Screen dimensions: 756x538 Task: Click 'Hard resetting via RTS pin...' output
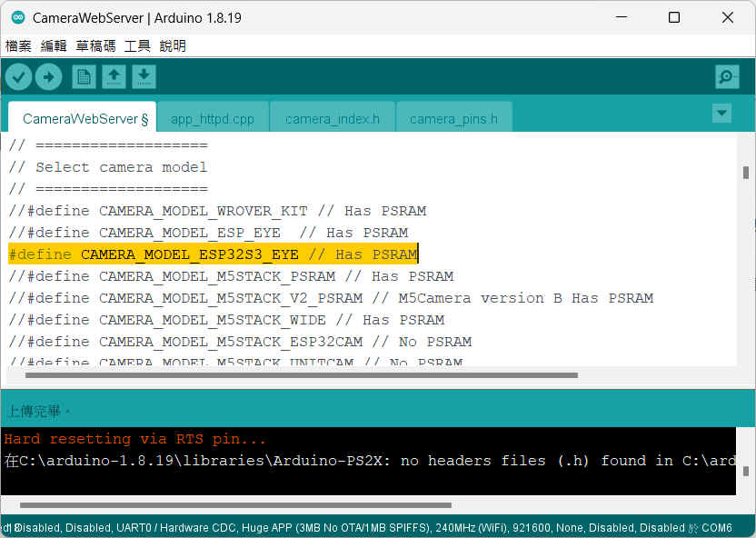pos(135,439)
